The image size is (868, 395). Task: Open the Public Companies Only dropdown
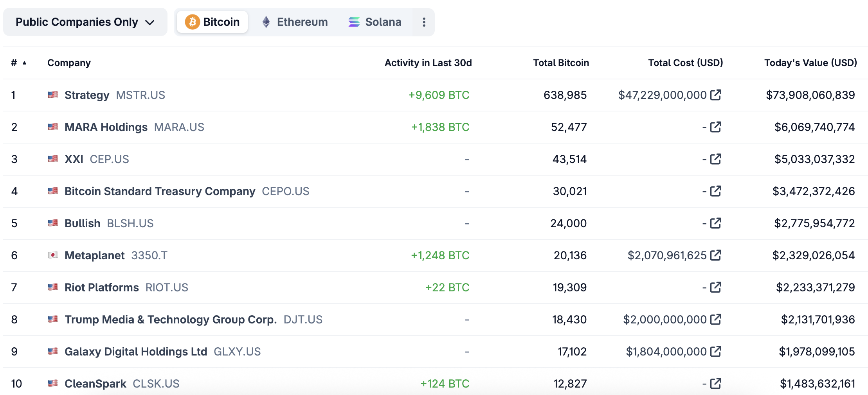[x=85, y=22]
